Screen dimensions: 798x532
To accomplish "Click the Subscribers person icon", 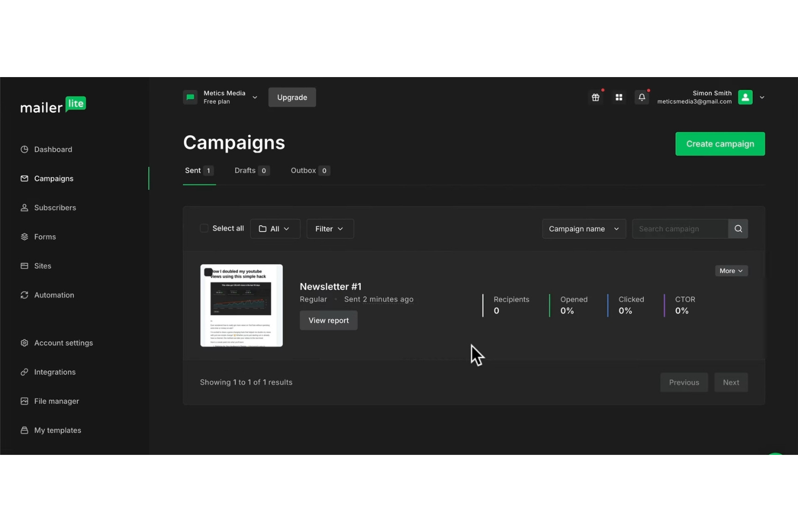I will click(24, 208).
